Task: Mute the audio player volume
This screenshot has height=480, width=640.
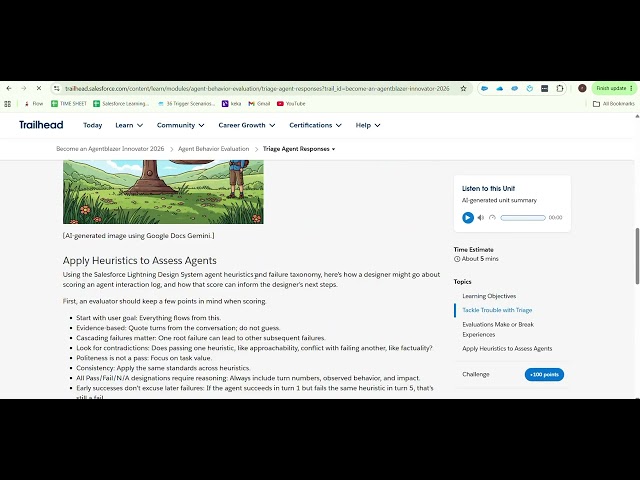Action: [x=481, y=218]
